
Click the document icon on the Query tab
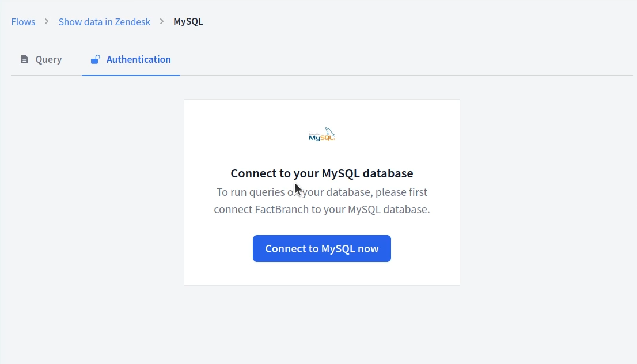pos(24,59)
